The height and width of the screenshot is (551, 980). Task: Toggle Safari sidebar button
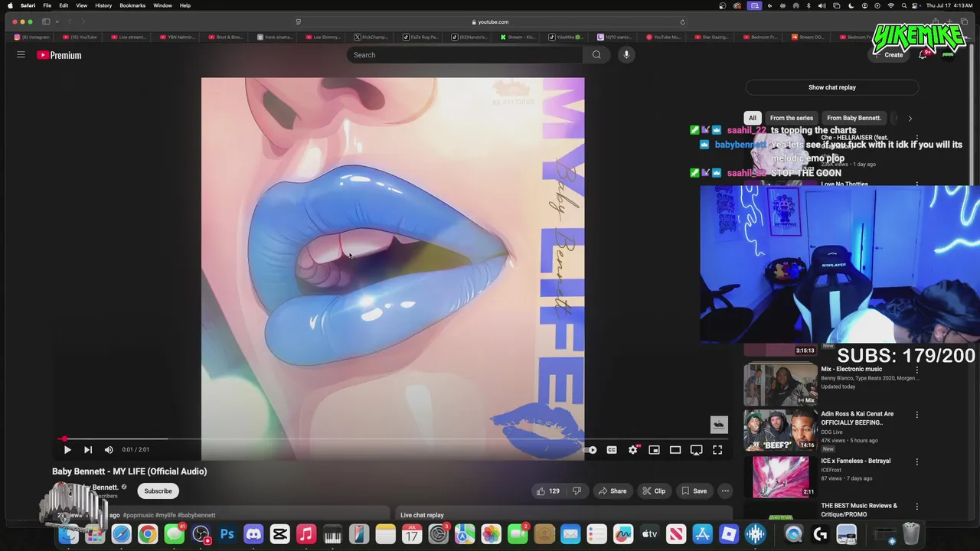point(46,21)
